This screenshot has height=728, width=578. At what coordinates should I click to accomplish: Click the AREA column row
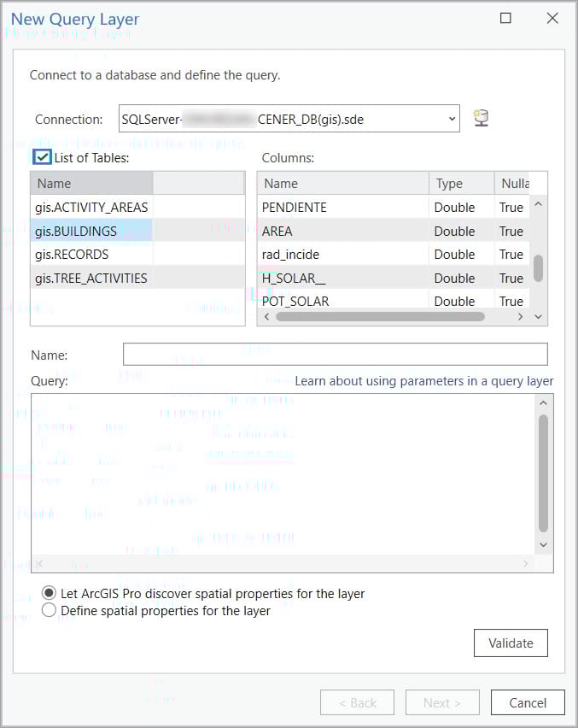coord(394,231)
